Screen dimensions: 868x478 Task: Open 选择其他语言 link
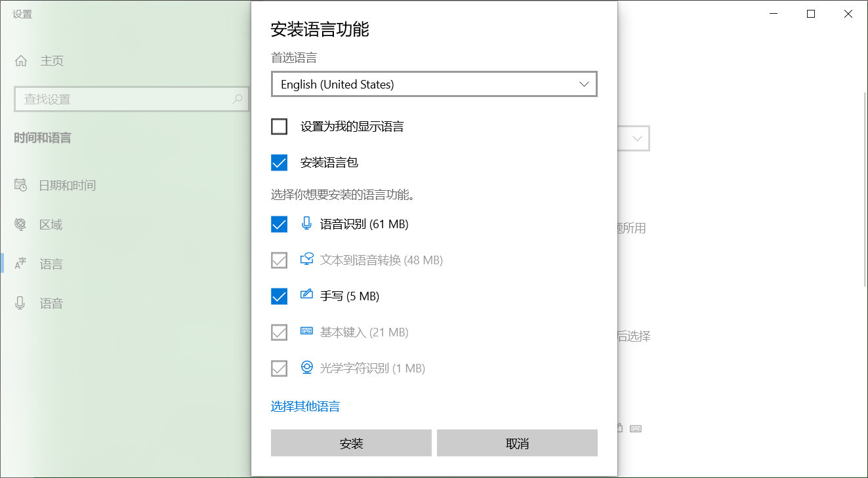pyautogui.click(x=305, y=406)
